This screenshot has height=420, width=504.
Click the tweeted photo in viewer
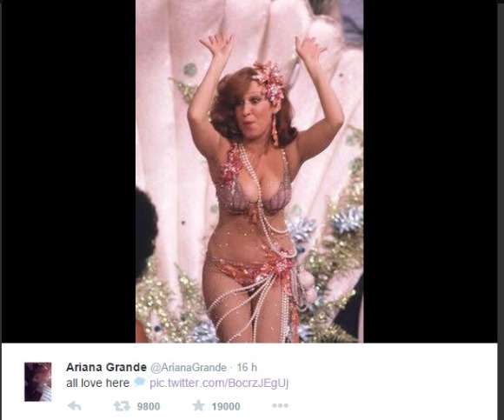pyautogui.click(x=249, y=171)
